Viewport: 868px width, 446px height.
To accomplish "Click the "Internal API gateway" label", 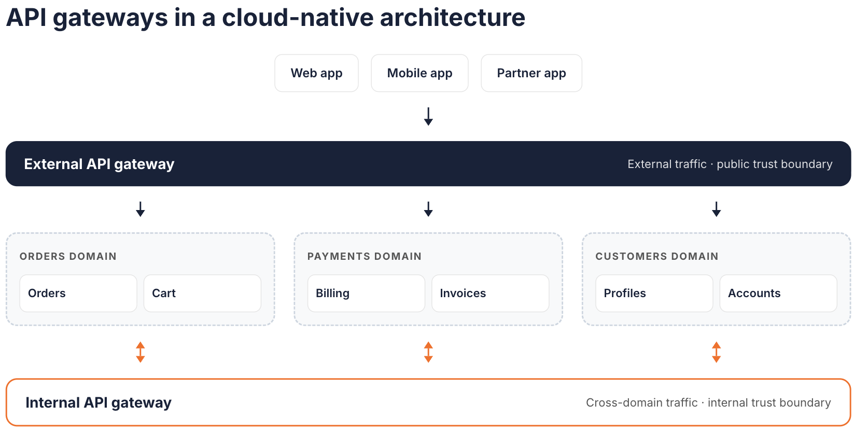I will [x=99, y=402].
